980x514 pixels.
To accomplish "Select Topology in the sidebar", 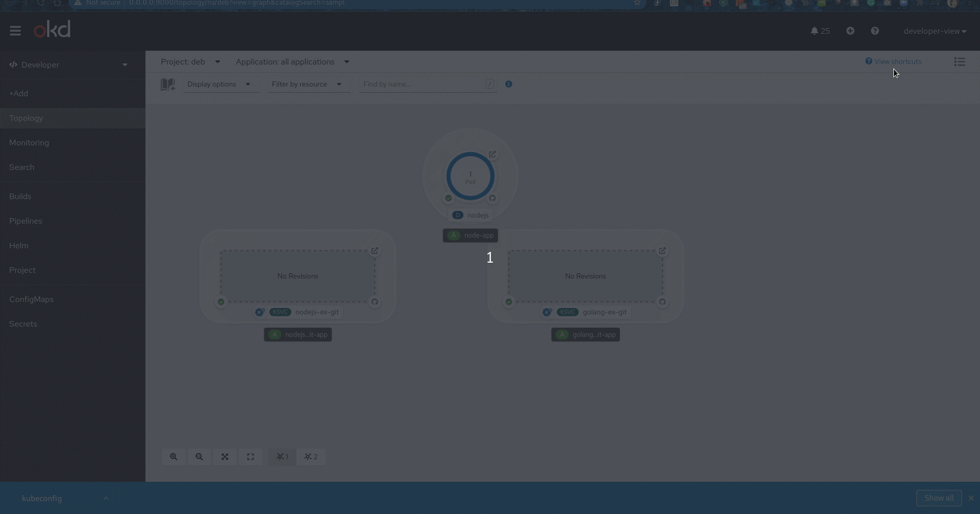I will [x=73, y=118].
